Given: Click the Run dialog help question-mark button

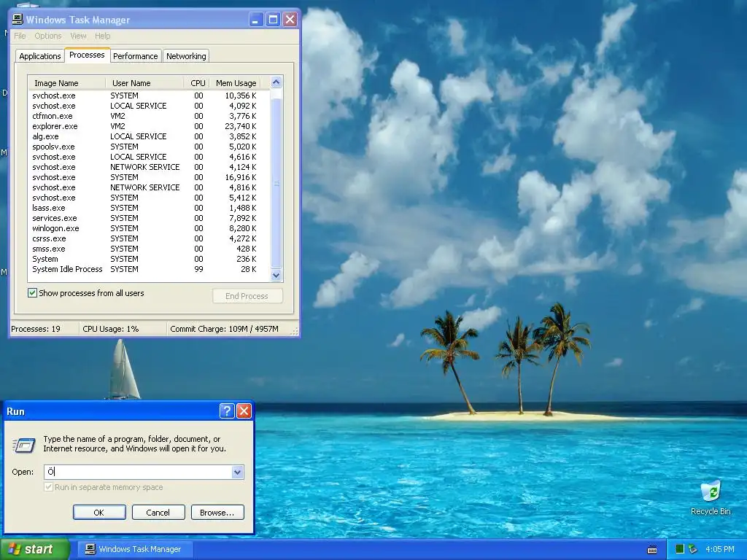Looking at the screenshot, I should click(x=227, y=411).
